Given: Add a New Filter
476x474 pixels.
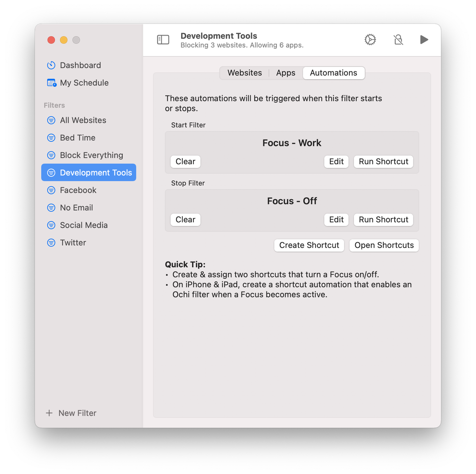Looking at the screenshot, I should [x=71, y=413].
